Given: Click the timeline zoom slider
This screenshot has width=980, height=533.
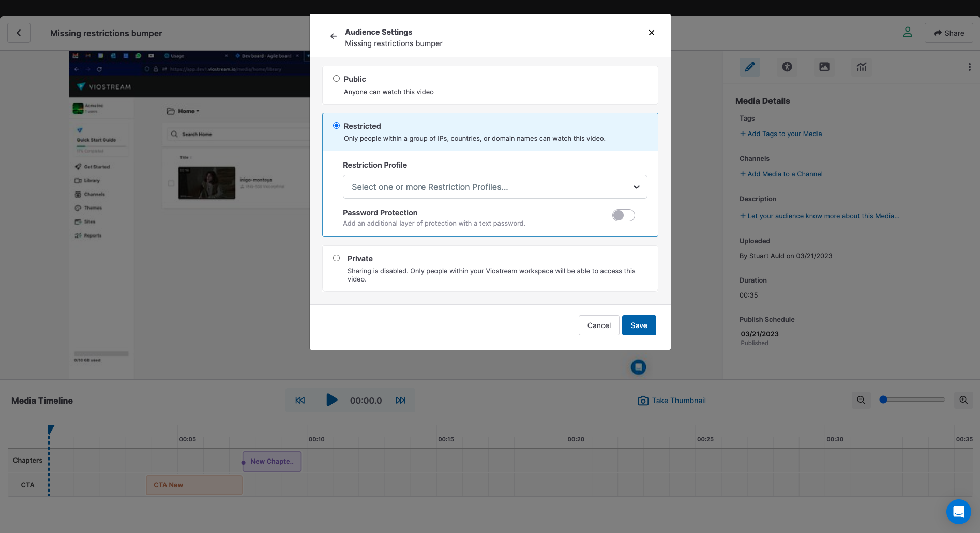Looking at the screenshot, I should (914, 399).
